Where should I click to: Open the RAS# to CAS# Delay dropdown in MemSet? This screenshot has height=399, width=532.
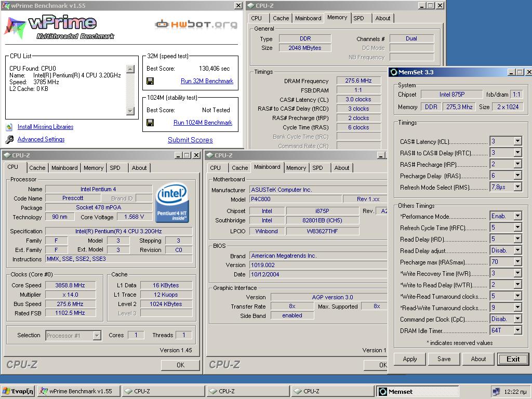coord(517,153)
